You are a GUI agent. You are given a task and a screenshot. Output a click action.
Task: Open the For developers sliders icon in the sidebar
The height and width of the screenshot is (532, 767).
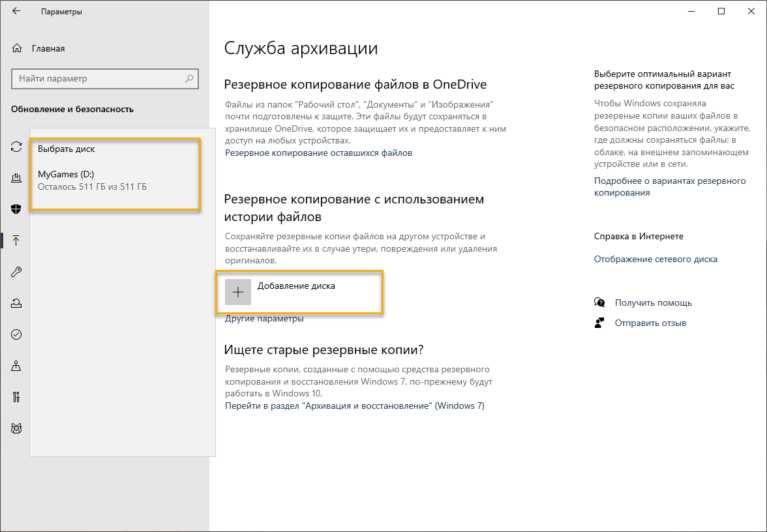point(17,397)
